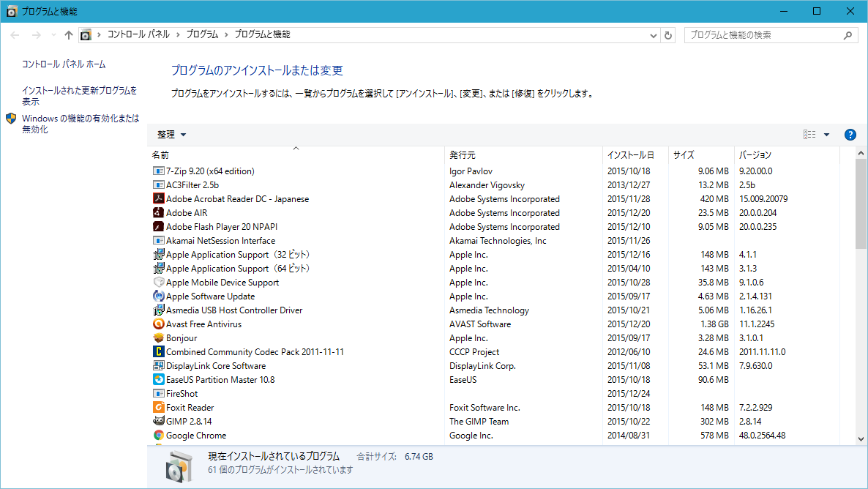Click the DisplayLink Core Software icon
Image resolution: width=868 pixels, height=489 pixels.
point(159,365)
